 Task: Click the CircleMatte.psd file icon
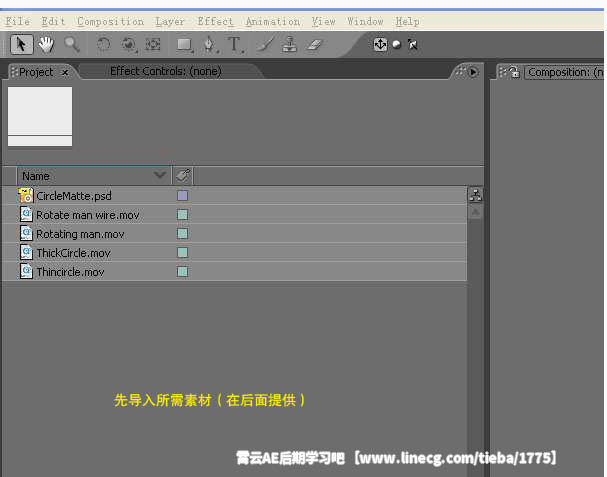tap(26, 195)
